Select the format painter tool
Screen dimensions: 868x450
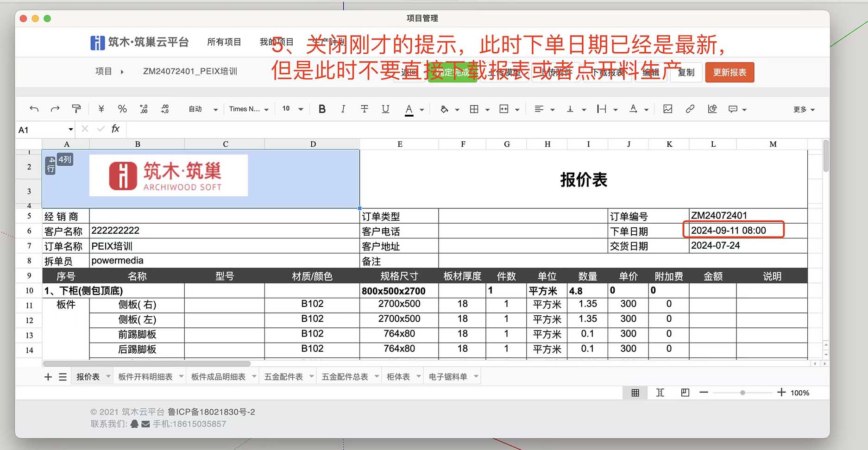[76, 109]
